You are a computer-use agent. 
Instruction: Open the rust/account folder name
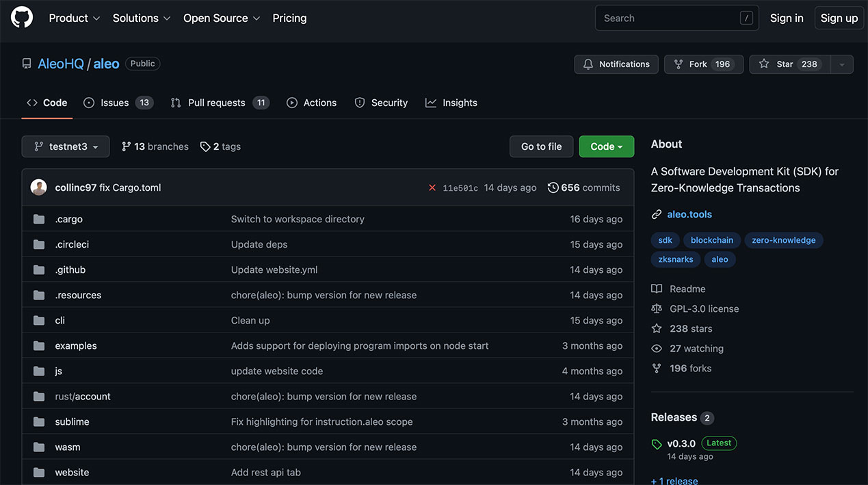83,396
